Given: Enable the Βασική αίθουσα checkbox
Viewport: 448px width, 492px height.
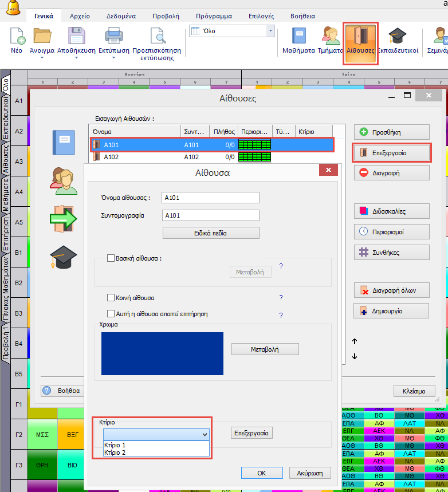Looking at the screenshot, I should [x=112, y=258].
